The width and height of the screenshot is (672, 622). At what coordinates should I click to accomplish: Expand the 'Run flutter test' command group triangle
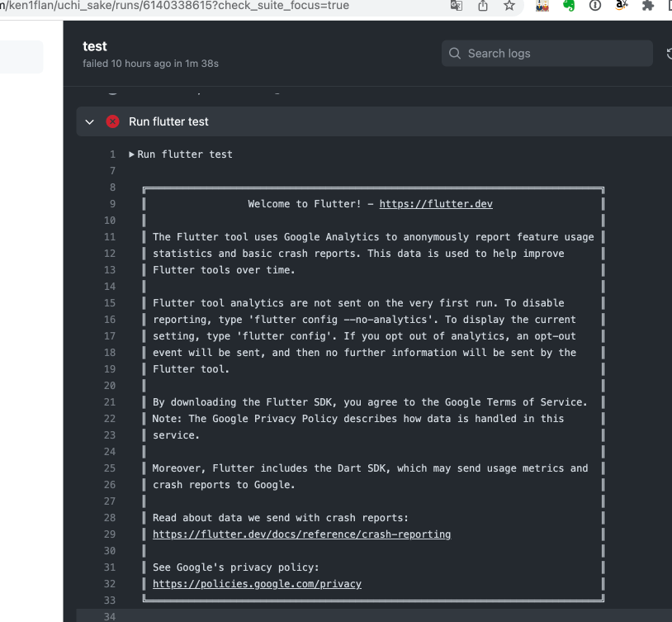click(131, 154)
